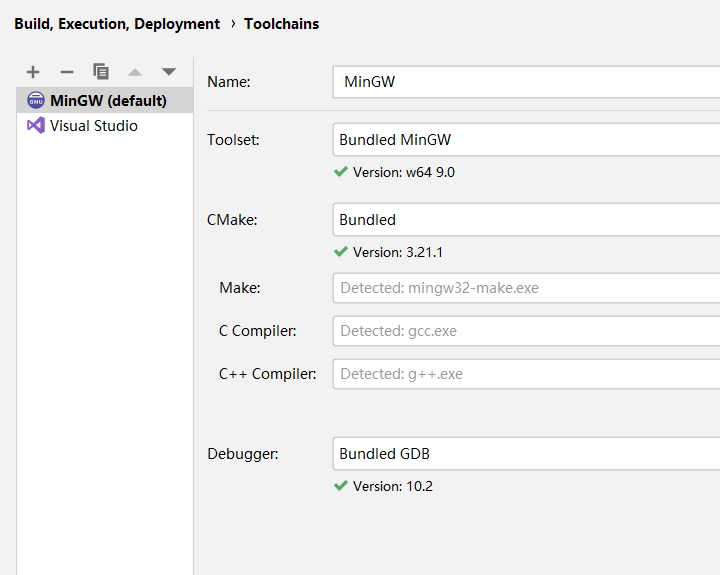This screenshot has width=720, height=575.
Task: Add a new toolchain with plus icon
Action: [33, 72]
